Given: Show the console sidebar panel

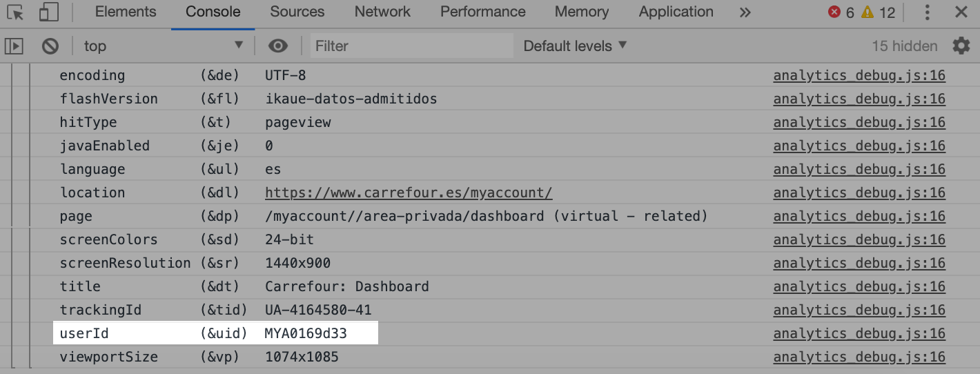Looking at the screenshot, I should 14,46.
